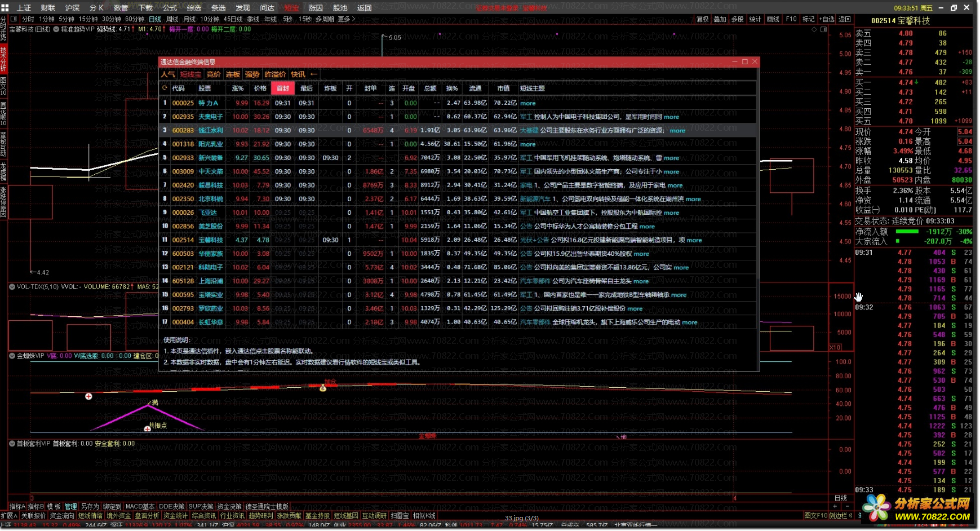Expand more theme text for 天奥电子
Viewport: 980px width, 531px height.
(x=671, y=117)
